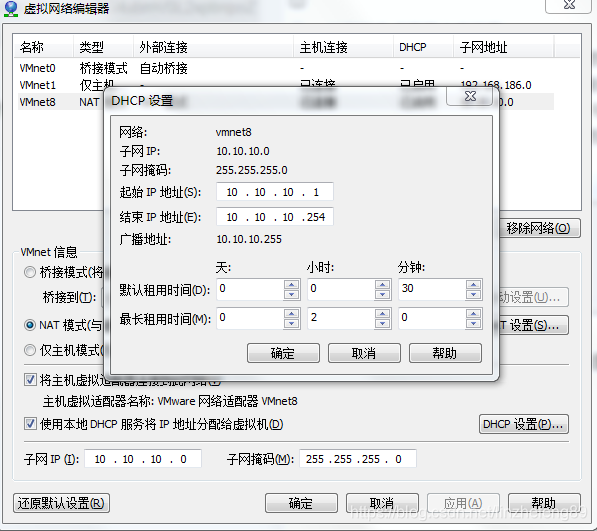Image resolution: width=597 pixels, height=531 pixels.
Task: Click 确定 in 虚拟网络编辑器 window
Action: point(301,503)
